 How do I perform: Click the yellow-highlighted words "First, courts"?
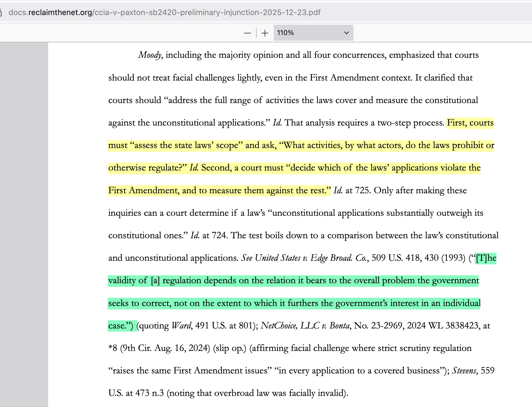coord(470,123)
